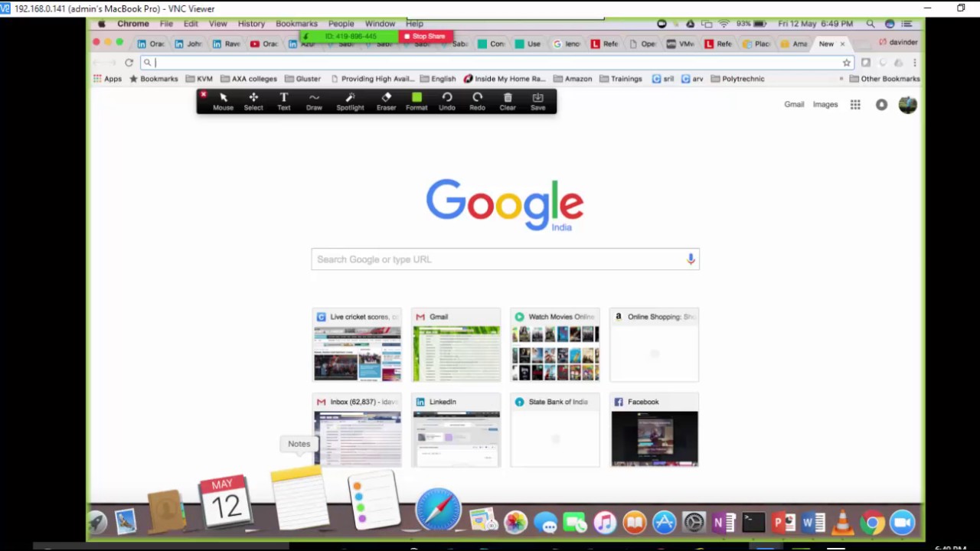980x551 pixels.
Task: Activate the Text annotation tool
Action: [x=283, y=101]
